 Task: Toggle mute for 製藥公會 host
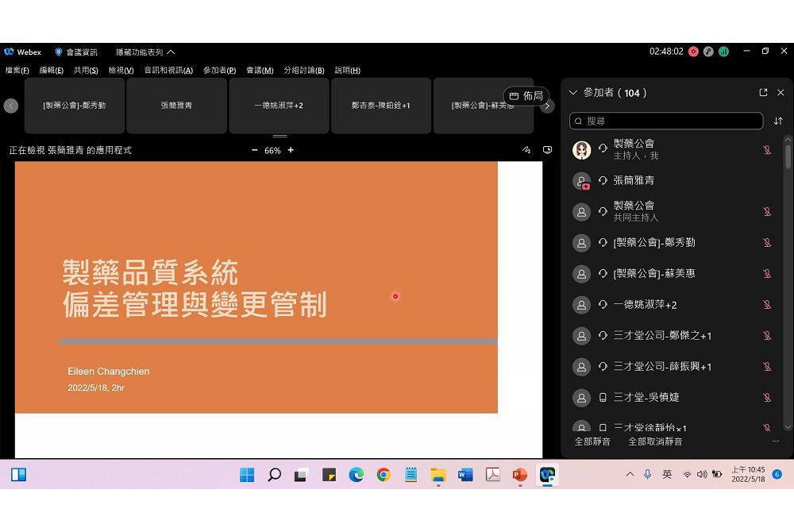tap(767, 149)
